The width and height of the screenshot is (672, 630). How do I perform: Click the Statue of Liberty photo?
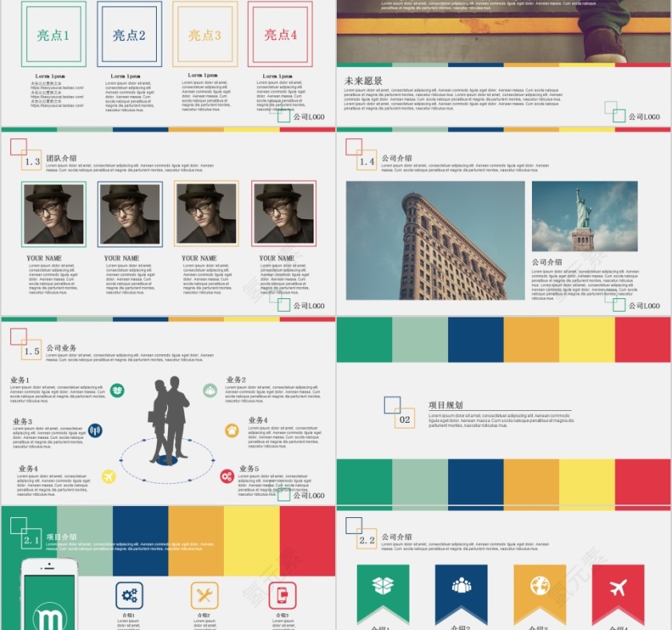click(584, 216)
